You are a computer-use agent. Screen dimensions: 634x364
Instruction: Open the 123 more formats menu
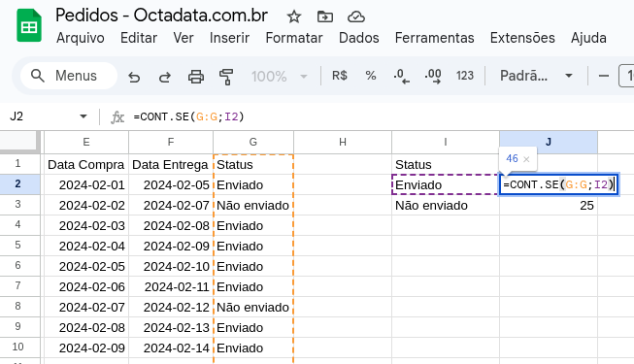pyautogui.click(x=465, y=76)
